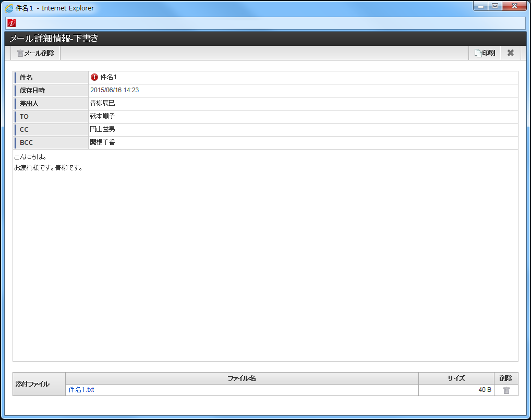Click the 添付ファイル label

click(32, 384)
